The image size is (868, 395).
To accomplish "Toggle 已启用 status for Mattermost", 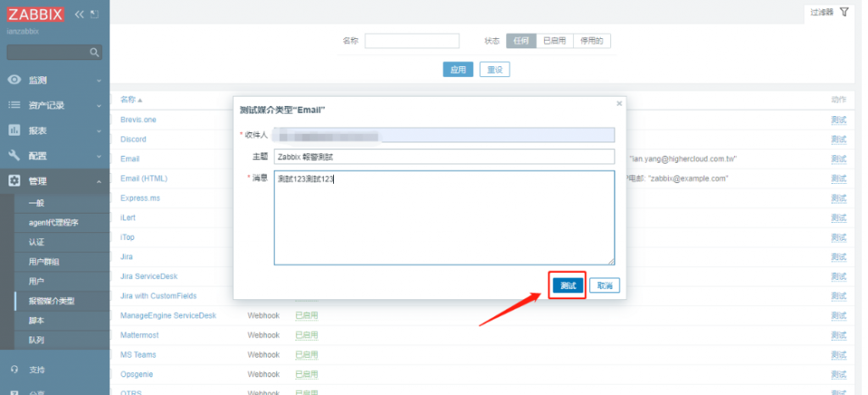I will pos(307,336).
